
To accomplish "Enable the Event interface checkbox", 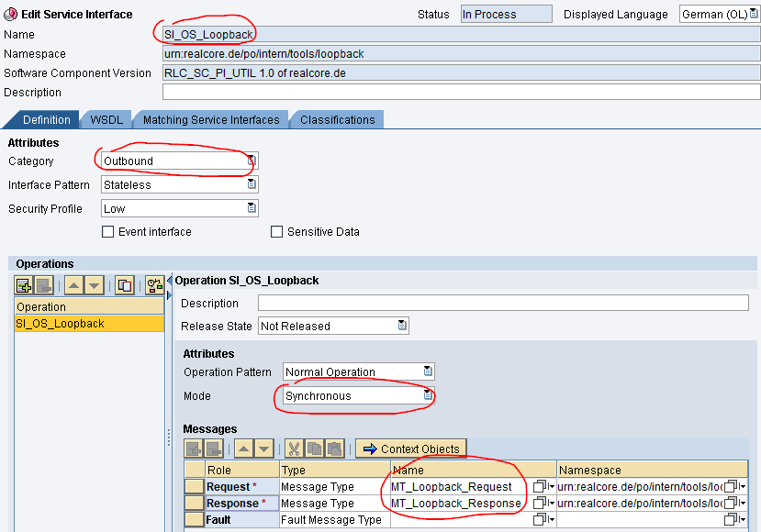I will [x=108, y=232].
